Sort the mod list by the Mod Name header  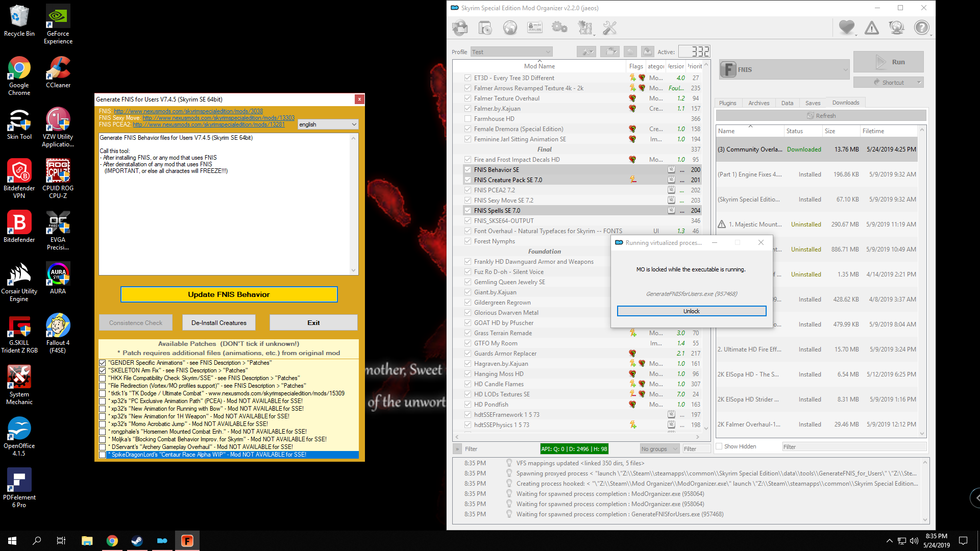pyautogui.click(x=539, y=66)
